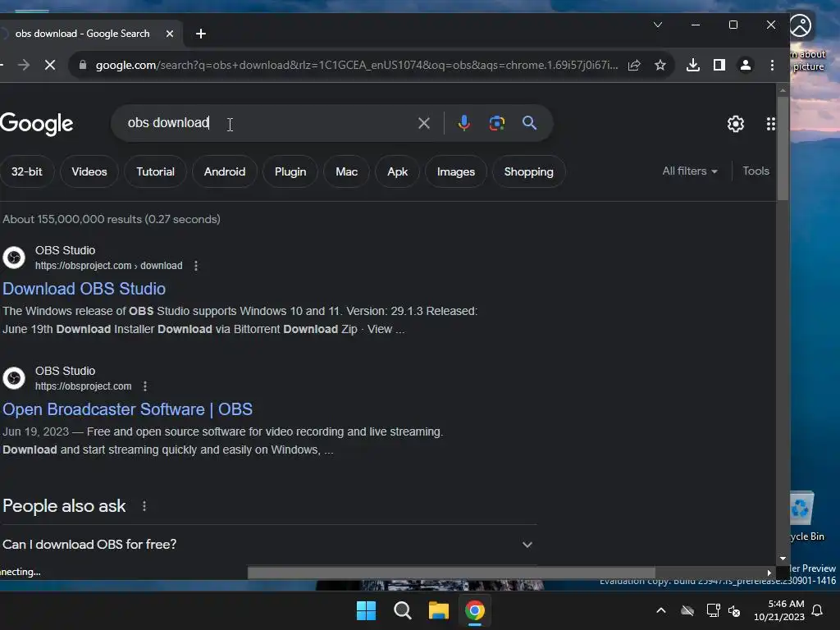This screenshot has width=840, height=630.
Task: Open the 'Download OBS Studio' result
Action: pyautogui.click(x=84, y=289)
